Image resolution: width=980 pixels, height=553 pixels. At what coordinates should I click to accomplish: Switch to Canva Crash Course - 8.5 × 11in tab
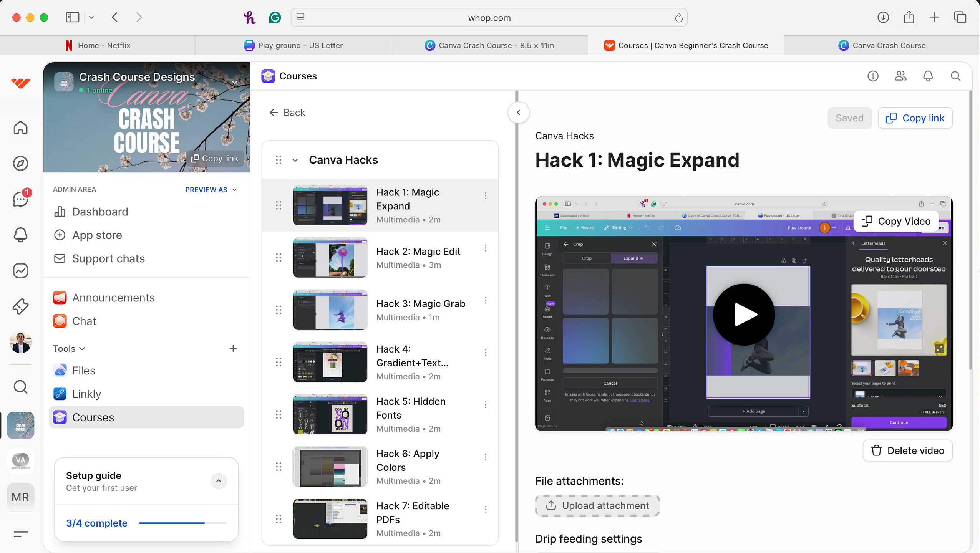coord(489,45)
